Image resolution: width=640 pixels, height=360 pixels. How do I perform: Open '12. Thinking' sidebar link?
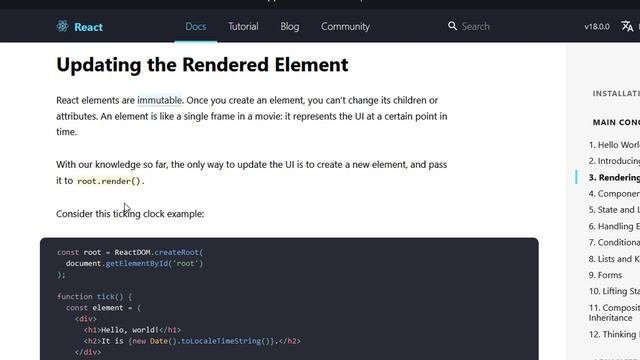(x=614, y=334)
